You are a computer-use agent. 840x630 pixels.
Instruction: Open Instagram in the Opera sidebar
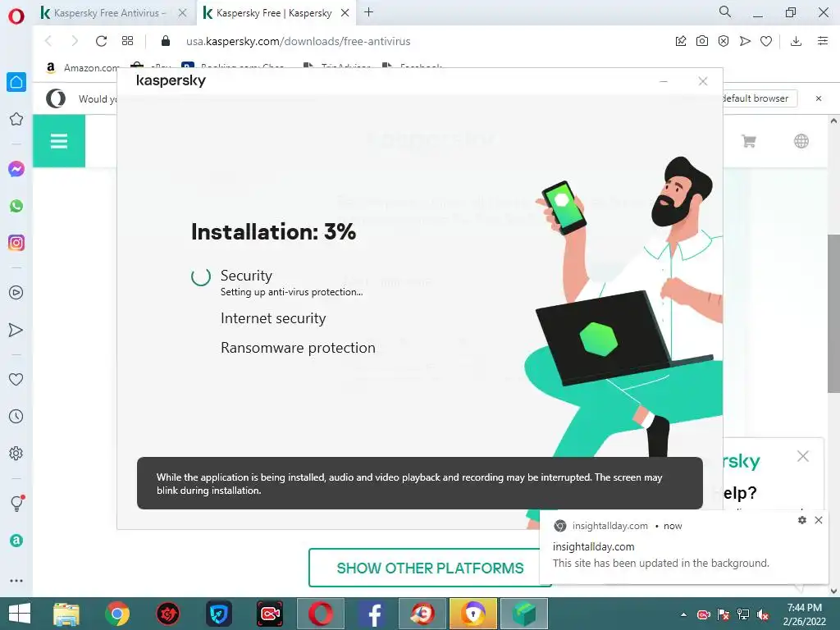point(16,243)
